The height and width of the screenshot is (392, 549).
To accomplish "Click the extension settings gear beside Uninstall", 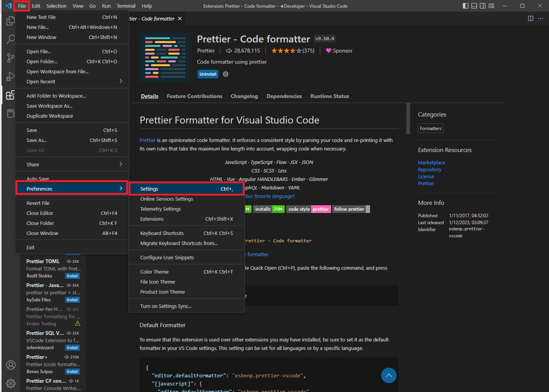I will tap(226, 74).
